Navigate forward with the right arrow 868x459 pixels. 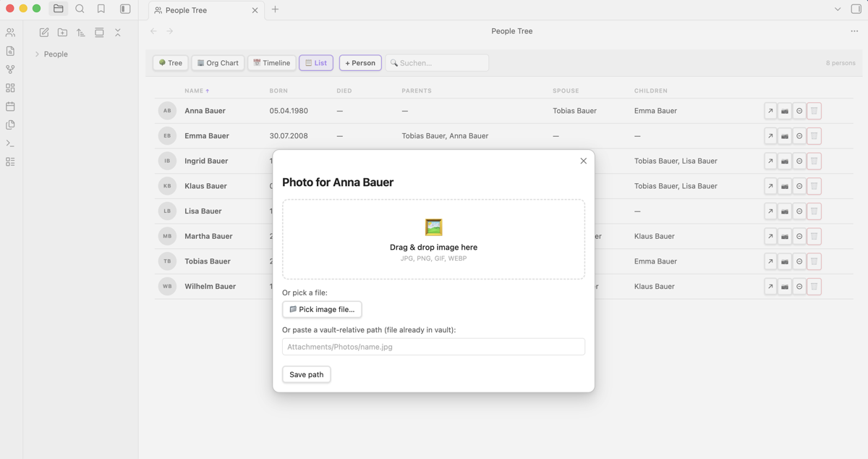[x=170, y=31]
